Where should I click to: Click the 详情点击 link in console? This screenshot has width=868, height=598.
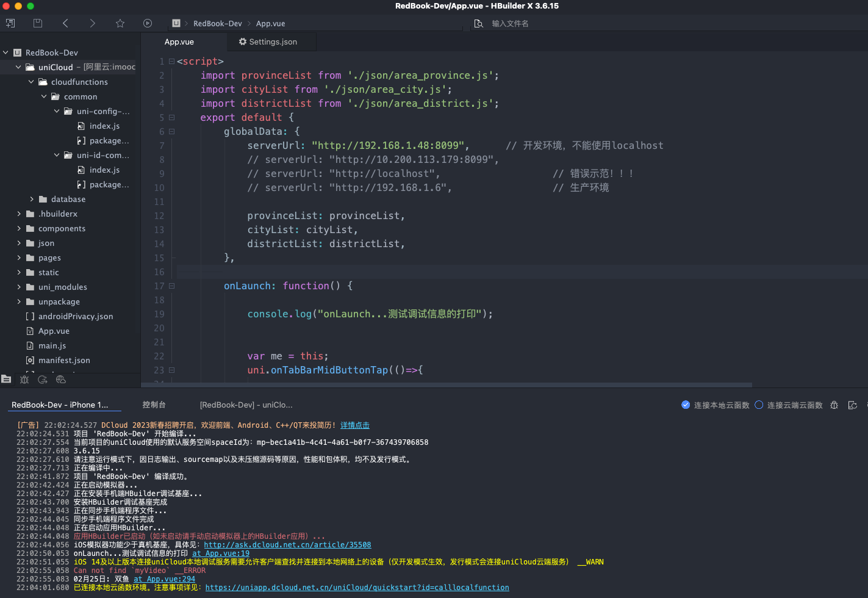coord(355,425)
